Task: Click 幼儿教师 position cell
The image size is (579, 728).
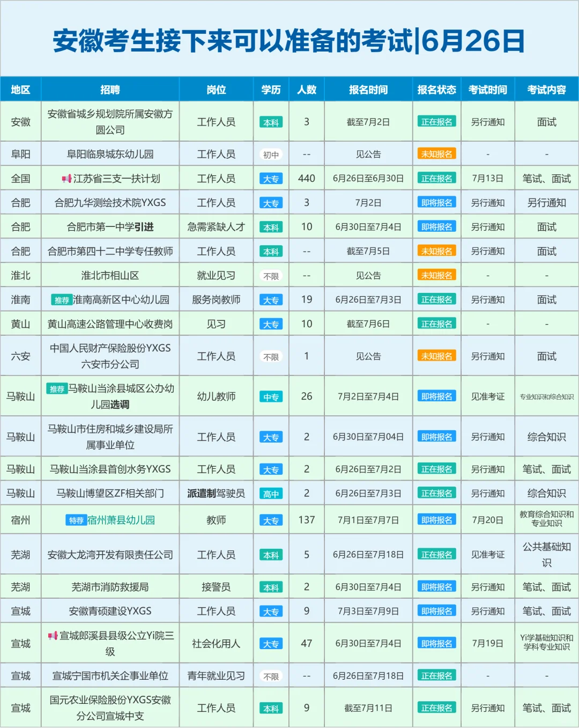Action: tap(216, 396)
